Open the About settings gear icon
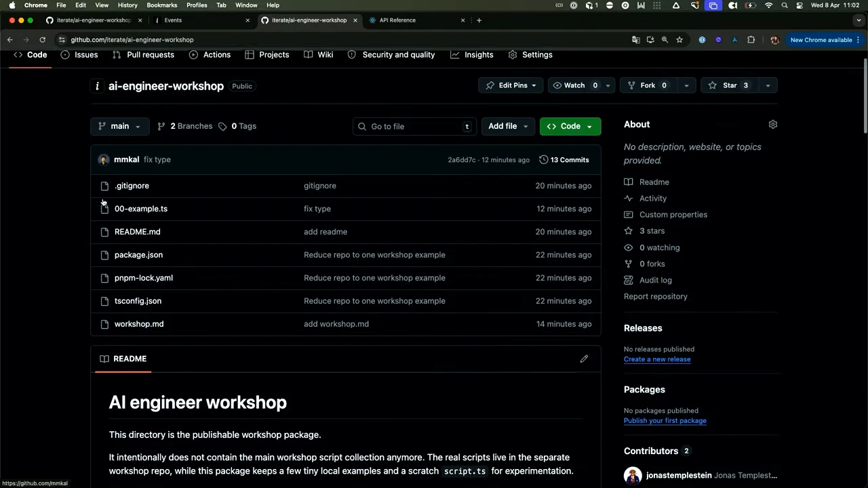 point(772,125)
